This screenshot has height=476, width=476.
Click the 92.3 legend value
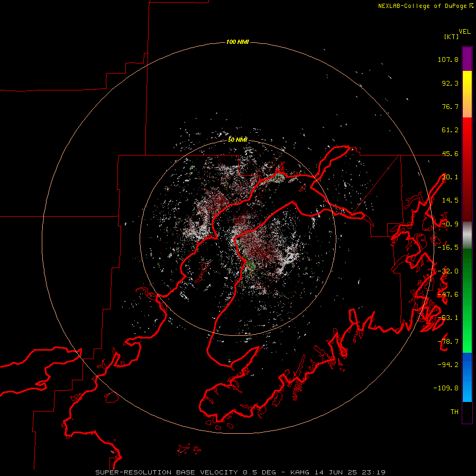pyautogui.click(x=450, y=83)
